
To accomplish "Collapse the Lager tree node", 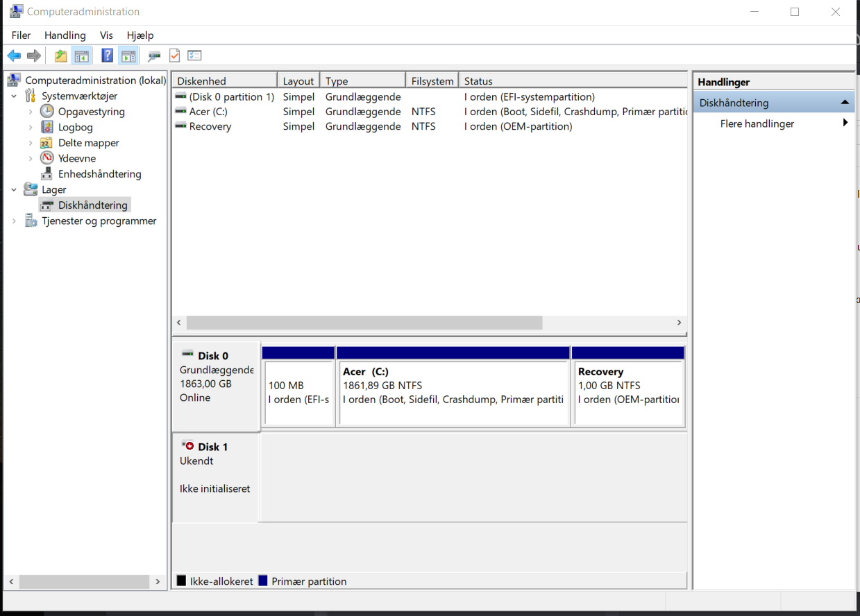I will (x=14, y=190).
